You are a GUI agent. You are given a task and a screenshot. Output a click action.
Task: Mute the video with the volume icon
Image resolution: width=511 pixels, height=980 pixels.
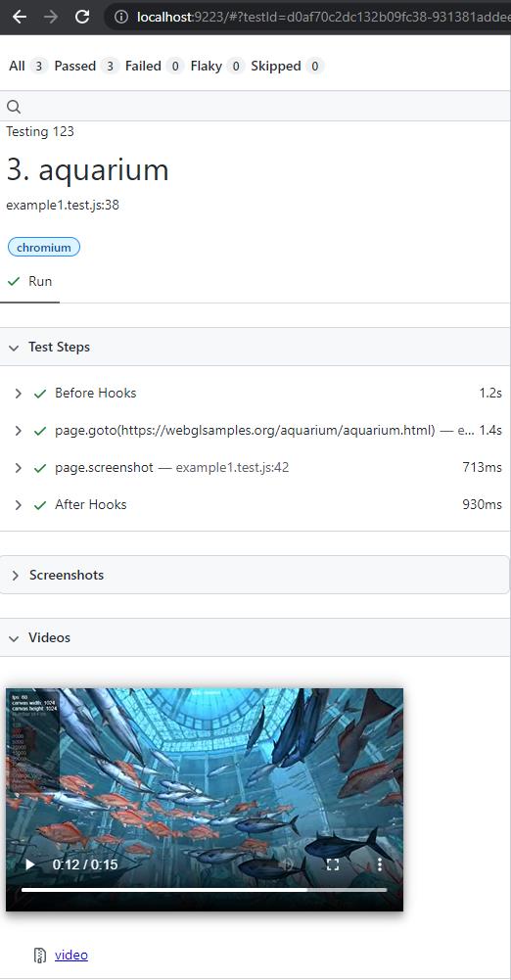coord(287,865)
